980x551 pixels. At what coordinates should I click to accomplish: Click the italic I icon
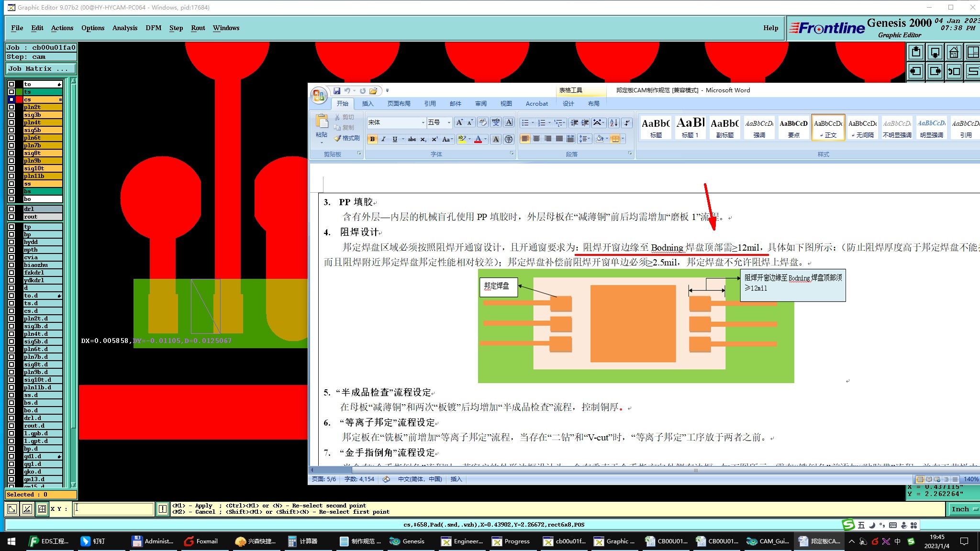pyautogui.click(x=383, y=139)
